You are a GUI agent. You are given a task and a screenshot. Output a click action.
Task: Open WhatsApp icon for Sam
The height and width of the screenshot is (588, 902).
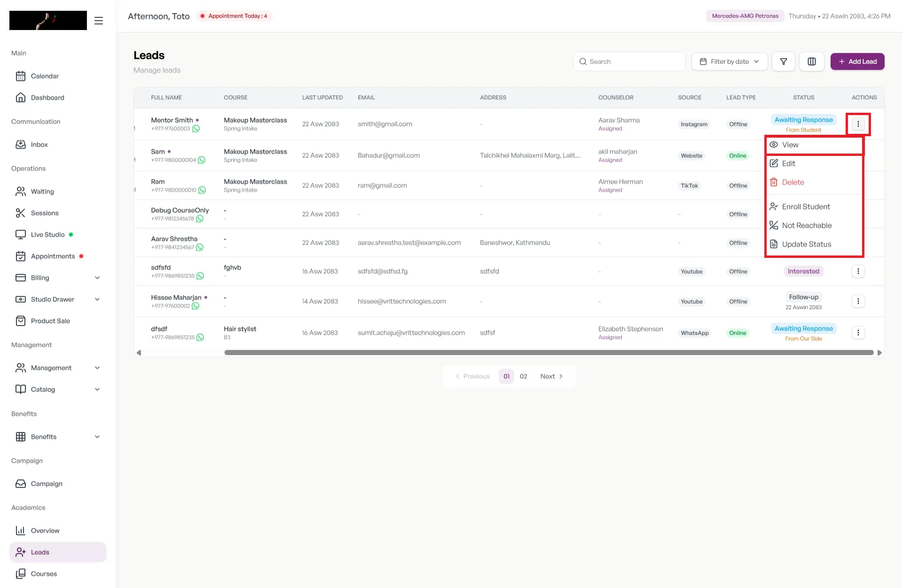coord(202,160)
